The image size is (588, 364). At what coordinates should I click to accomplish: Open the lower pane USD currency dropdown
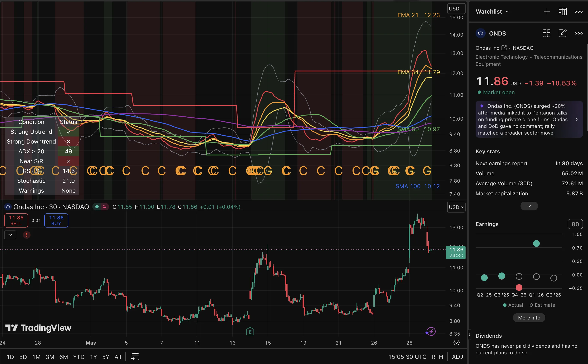pyautogui.click(x=456, y=207)
